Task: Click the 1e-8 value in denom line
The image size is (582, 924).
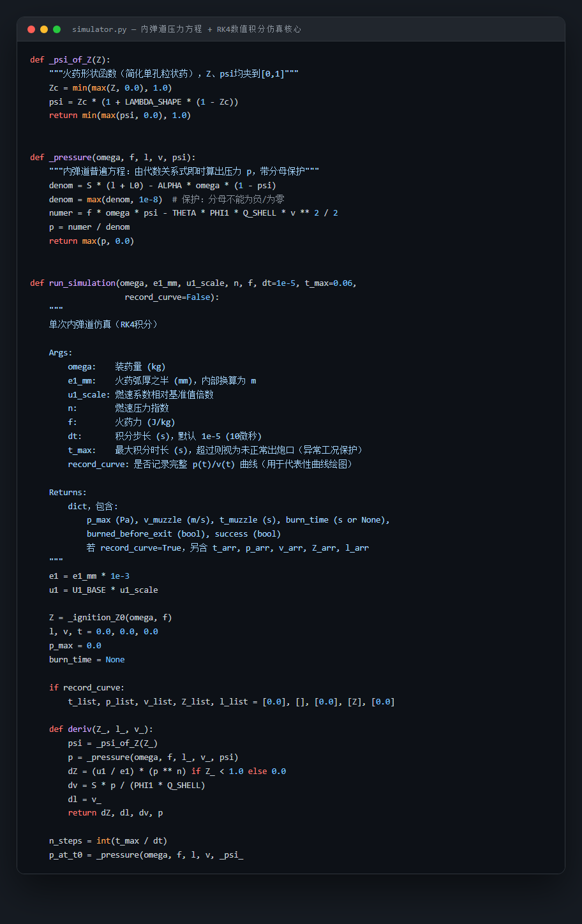Action: pyautogui.click(x=149, y=199)
